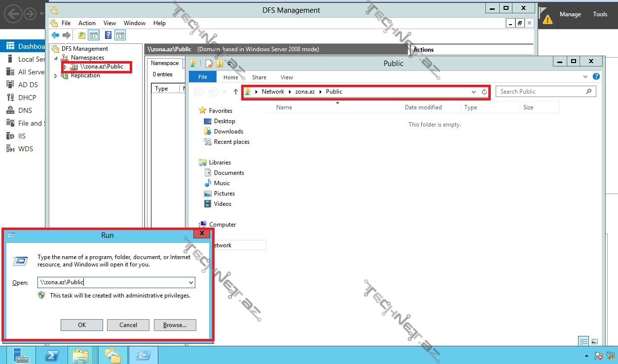The height and width of the screenshot is (364, 618).
Task: Switch to the View tab in Explorer ribbon
Action: tap(287, 77)
